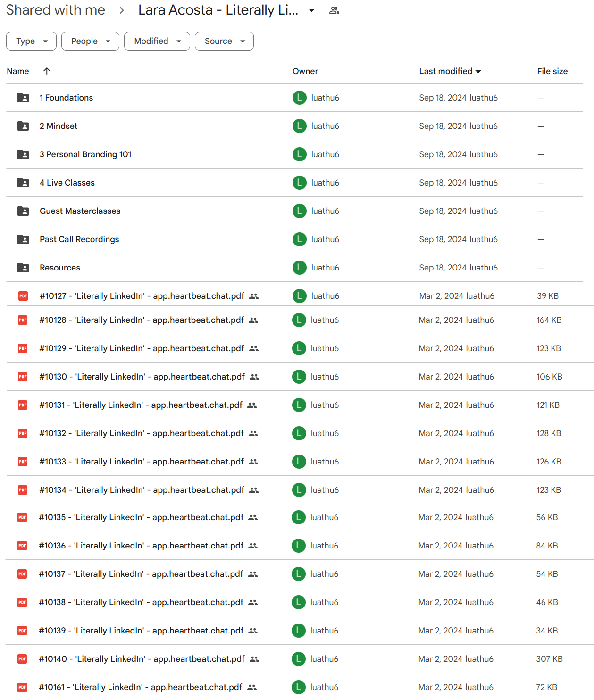This screenshot has height=700, width=594.
Task: Click the Last modified sort arrow
Action: [x=478, y=72]
